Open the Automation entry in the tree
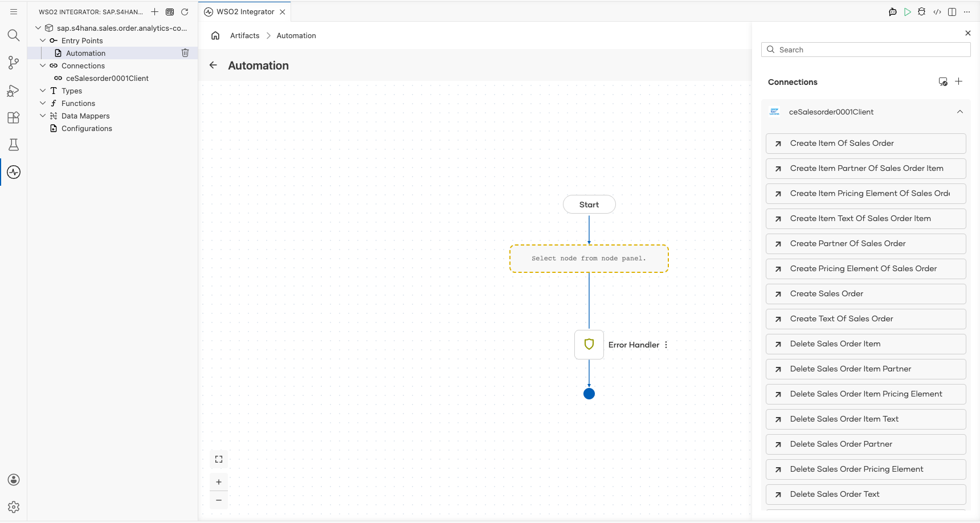Viewport: 980px width, 523px height. pyautogui.click(x=85, y=53)
